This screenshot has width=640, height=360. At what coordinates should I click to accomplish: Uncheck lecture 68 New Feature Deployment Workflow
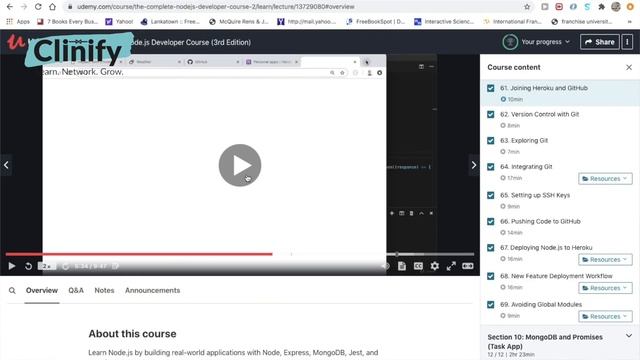click(491, 276)
